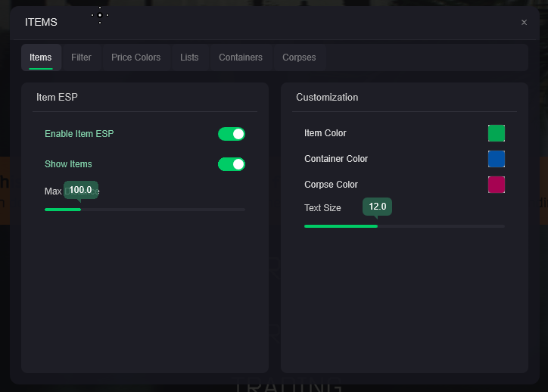This screenshot has width=548, height=392.
Task: Close the ITEMS dialog with the X
Action: click(524, 23)
